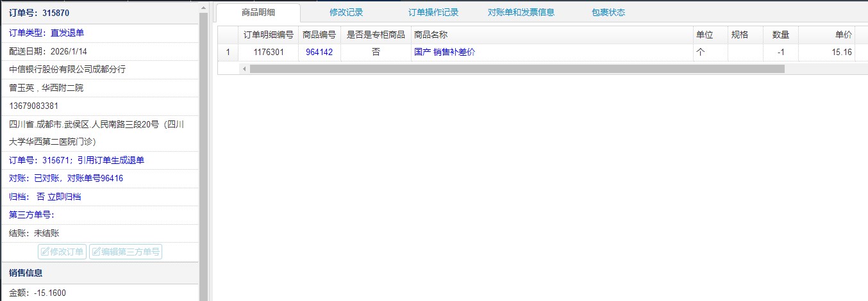Click the 修改订单 edit order button
This screenshot has height=301, width=868.
tap(62, 252)
